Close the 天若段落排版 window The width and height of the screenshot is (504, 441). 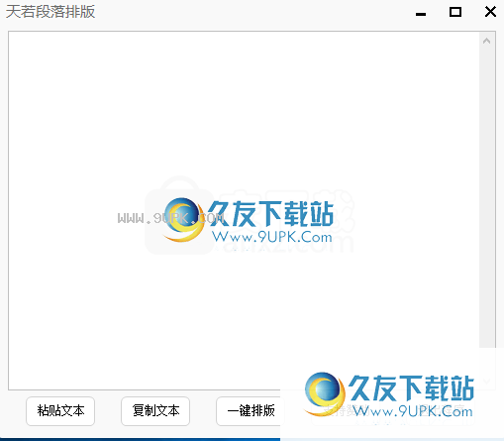click(x=490, y=12)
